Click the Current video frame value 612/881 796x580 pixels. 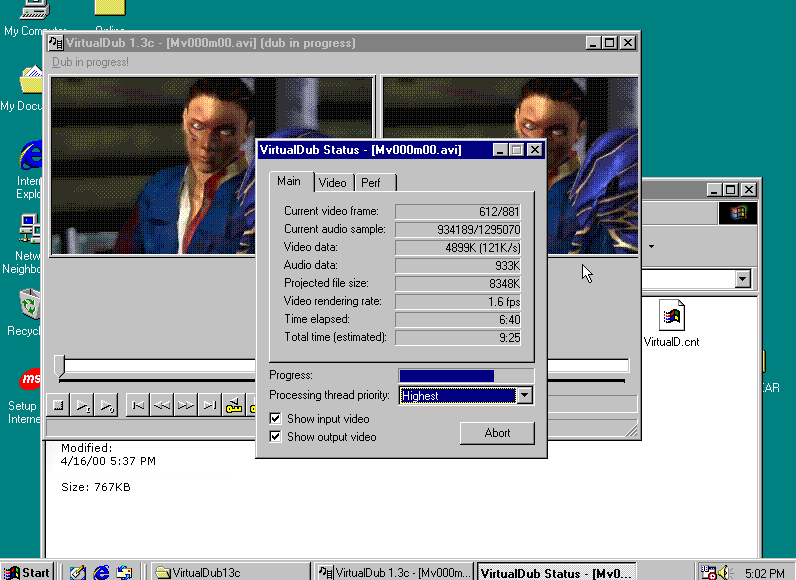[458, 212]
